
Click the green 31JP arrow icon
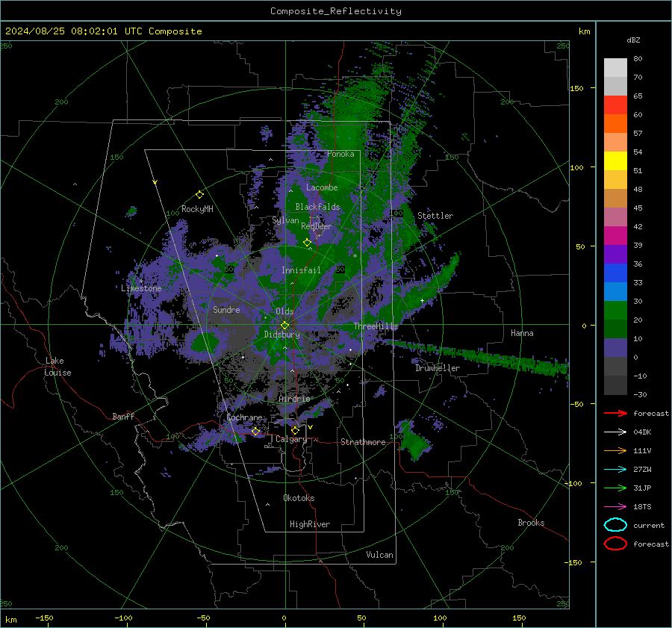[x=615, y=488]
